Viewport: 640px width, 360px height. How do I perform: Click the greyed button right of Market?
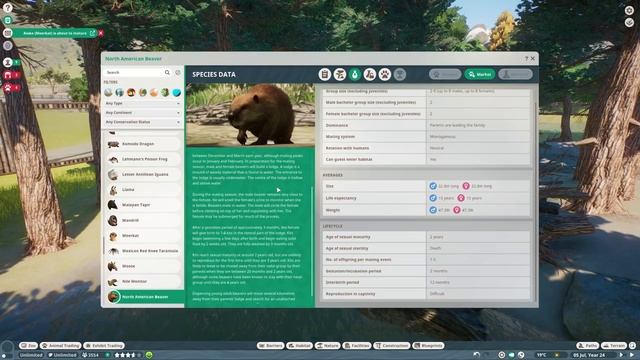(x=516, y=74)
